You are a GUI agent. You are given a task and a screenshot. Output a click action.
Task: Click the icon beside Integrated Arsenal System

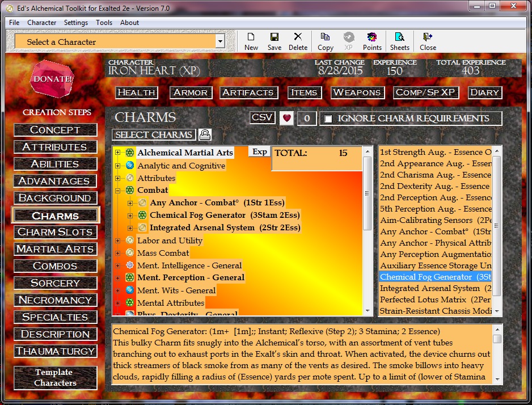tap(142, 227)
